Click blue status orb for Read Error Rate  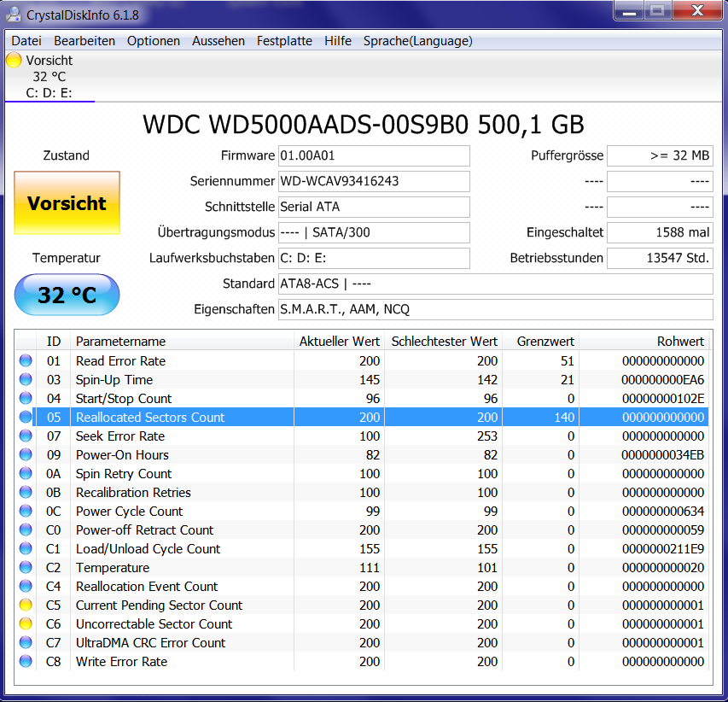(x=26, y=361)
